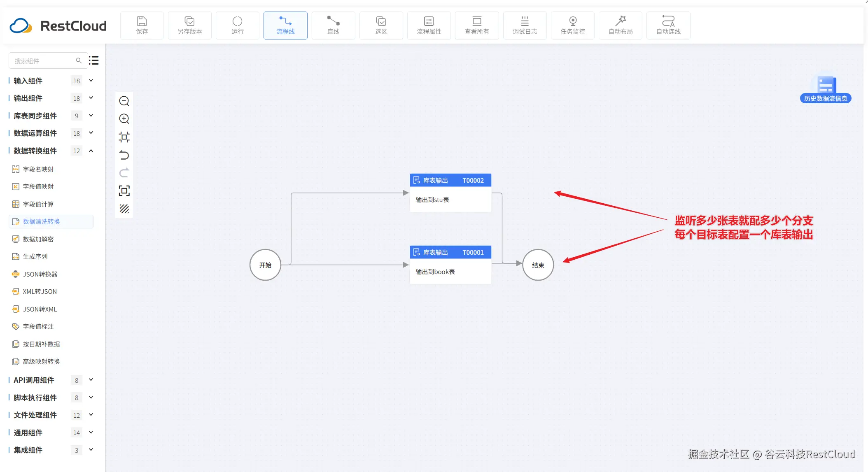
Task: Run the flow with the 运行 icon
Action: tap(238, 26)
